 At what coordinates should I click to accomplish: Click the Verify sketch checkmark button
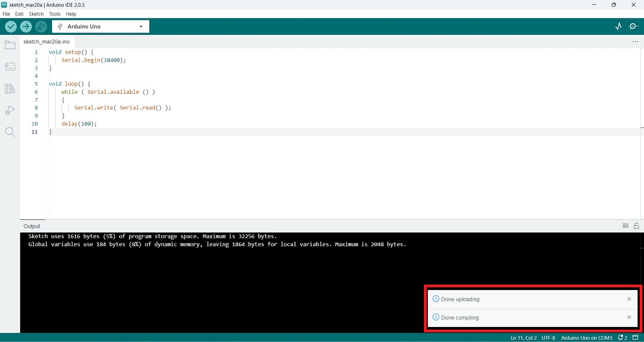[x=11, y=26]
